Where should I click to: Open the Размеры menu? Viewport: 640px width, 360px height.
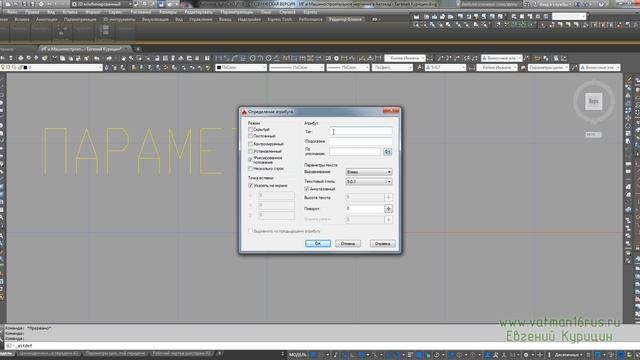(x=168, y=12)
